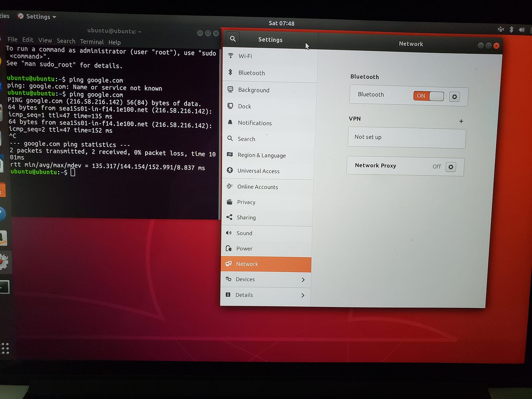Viewport: 532px width, 399px height.
Task: Click the Terminal icon in dock
Action: tap(4, 287)
